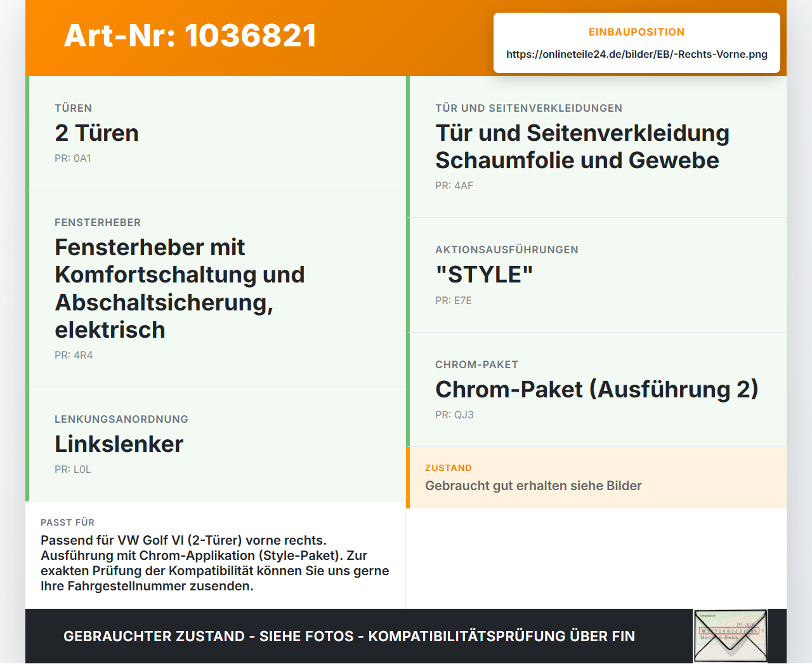Click the PR: 4R4 code
The image size is (812, 664).
click(x=74, y=355)
